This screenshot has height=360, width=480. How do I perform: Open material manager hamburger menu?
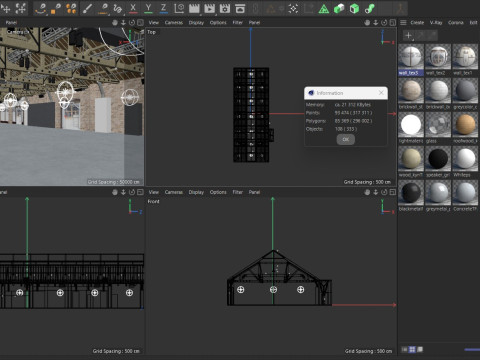click(403, 23)
